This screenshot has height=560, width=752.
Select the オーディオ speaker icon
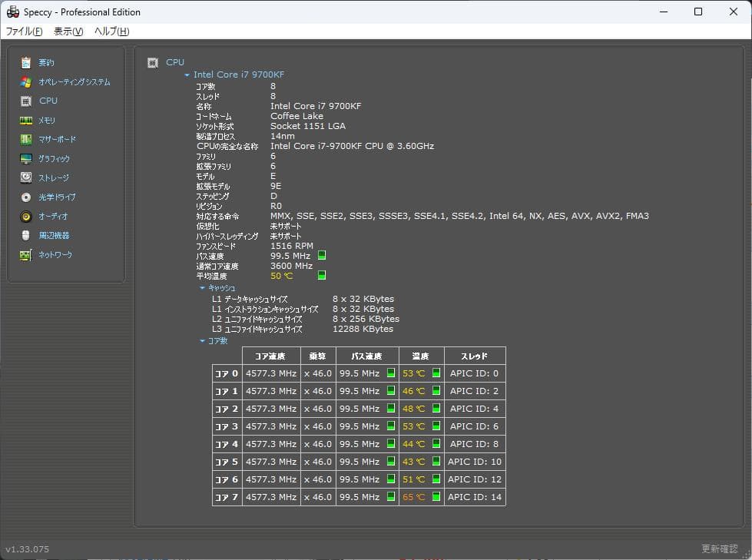[26, 216]
